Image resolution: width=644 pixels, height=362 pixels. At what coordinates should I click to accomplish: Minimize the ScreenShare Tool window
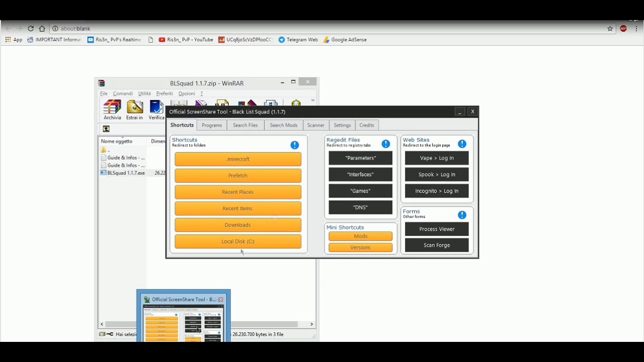tap(459, 112)
